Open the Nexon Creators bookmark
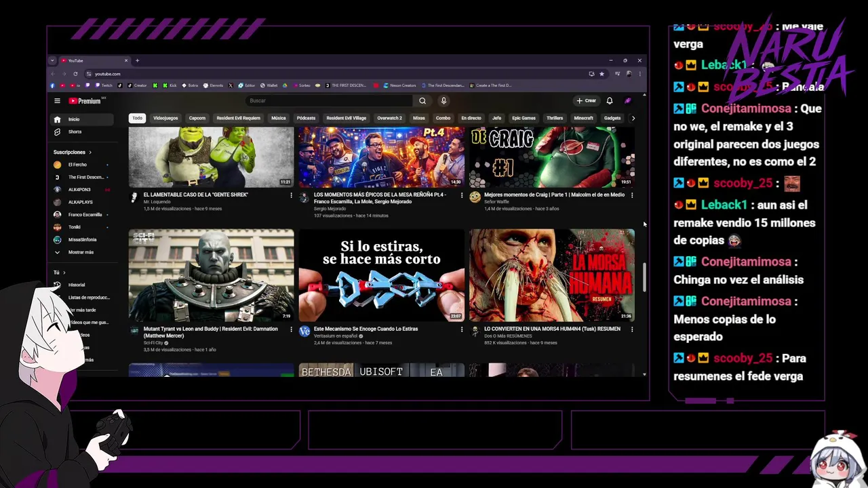Screen dimensions: 868x488 (399, 85)
